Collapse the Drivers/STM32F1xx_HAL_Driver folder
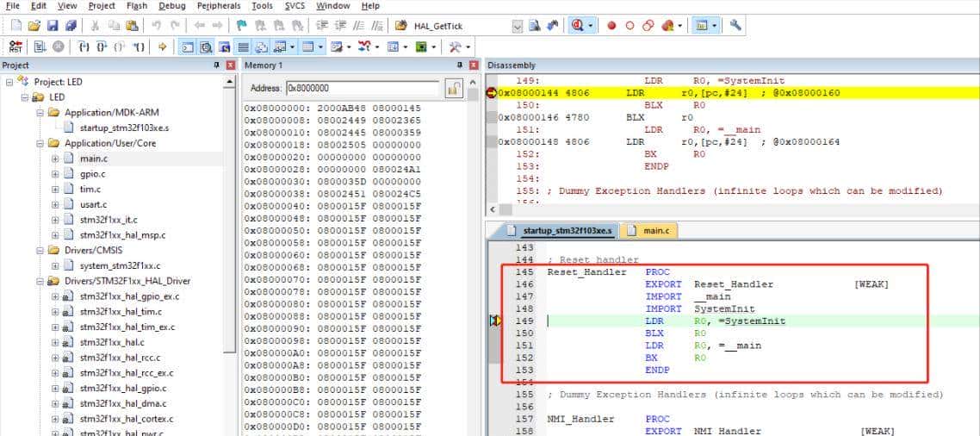 (x=40, y=281)
